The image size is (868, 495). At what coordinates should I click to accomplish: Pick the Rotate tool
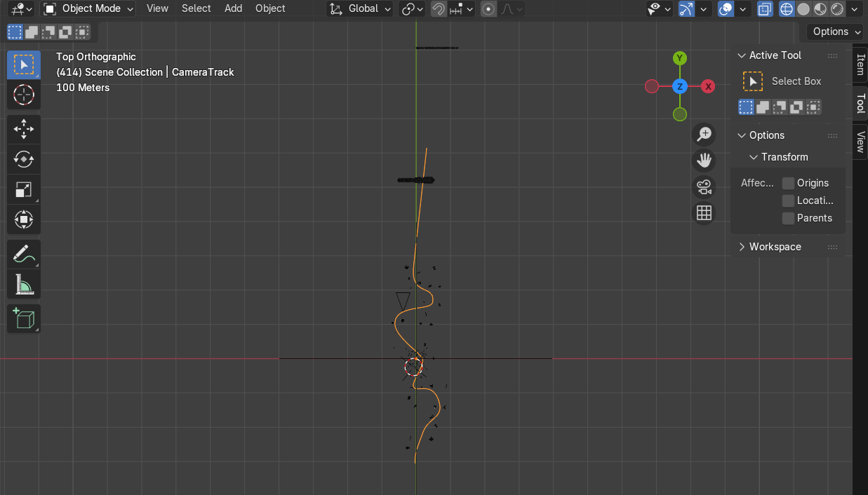tap(24, 160)
